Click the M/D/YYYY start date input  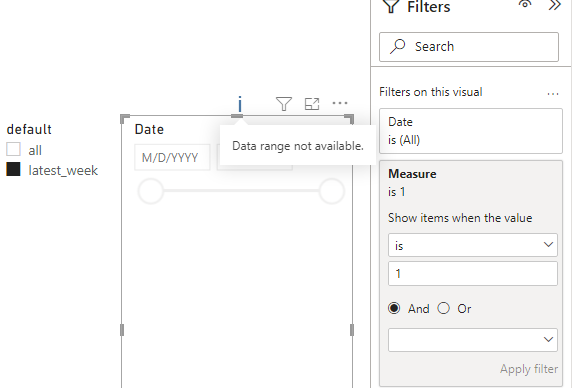[172, 158]
